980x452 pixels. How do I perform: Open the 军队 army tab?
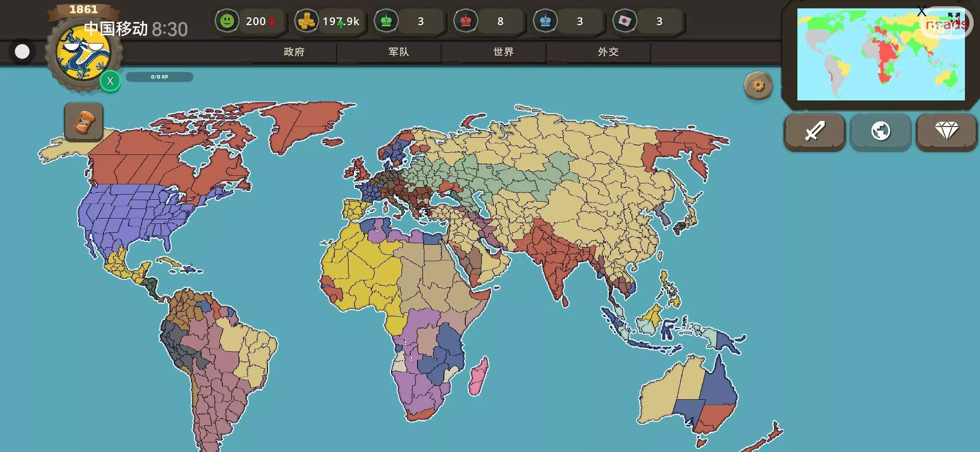399,52
